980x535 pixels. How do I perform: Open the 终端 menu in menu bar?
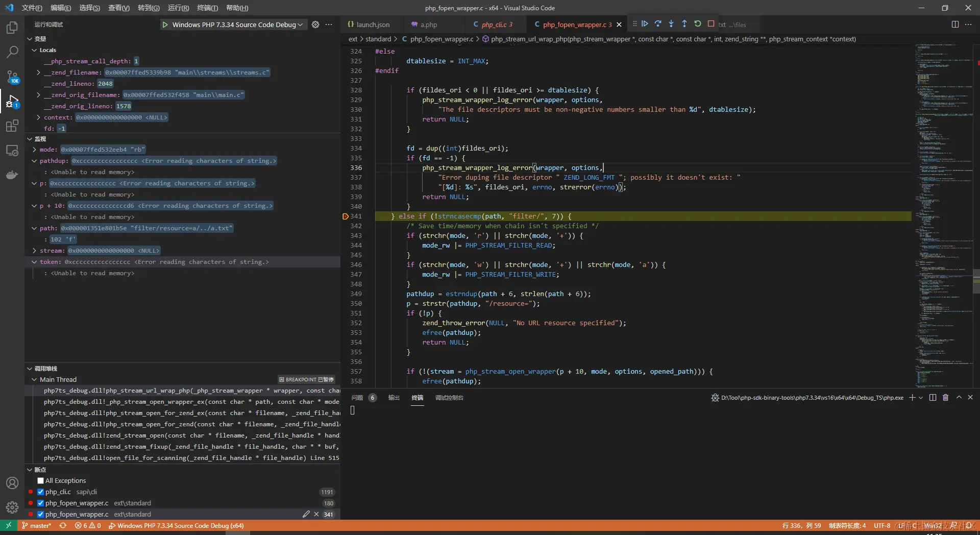(207, 8)
